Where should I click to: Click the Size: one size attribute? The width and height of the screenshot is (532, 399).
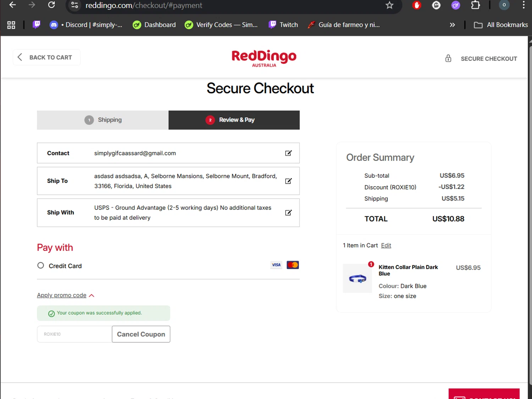pos(397,296)
